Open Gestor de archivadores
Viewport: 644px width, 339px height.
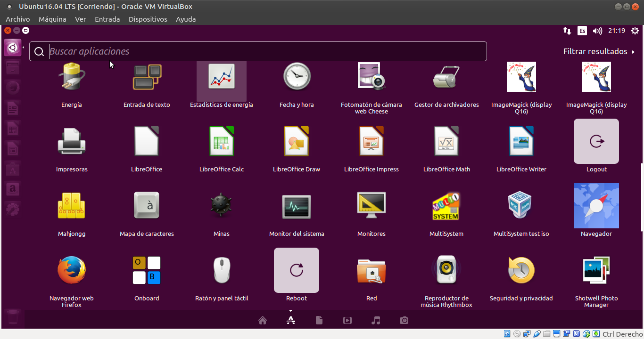click(446, 78)
